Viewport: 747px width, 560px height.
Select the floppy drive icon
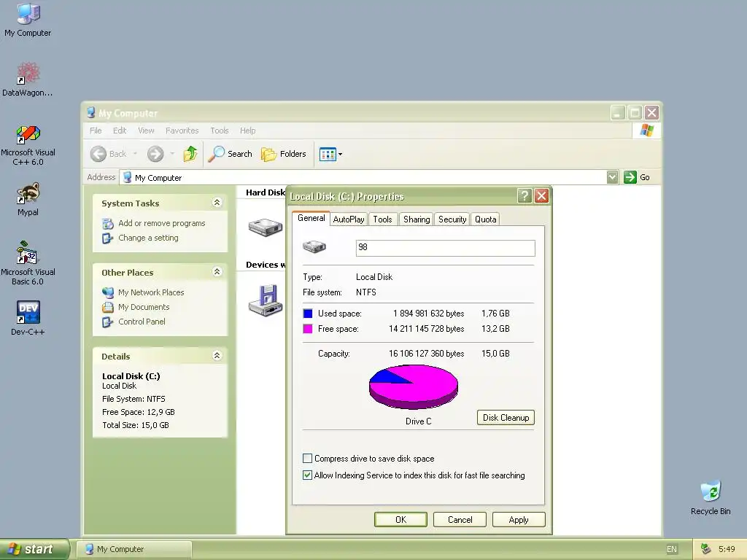pyautogui.click(x=266, y=300)
